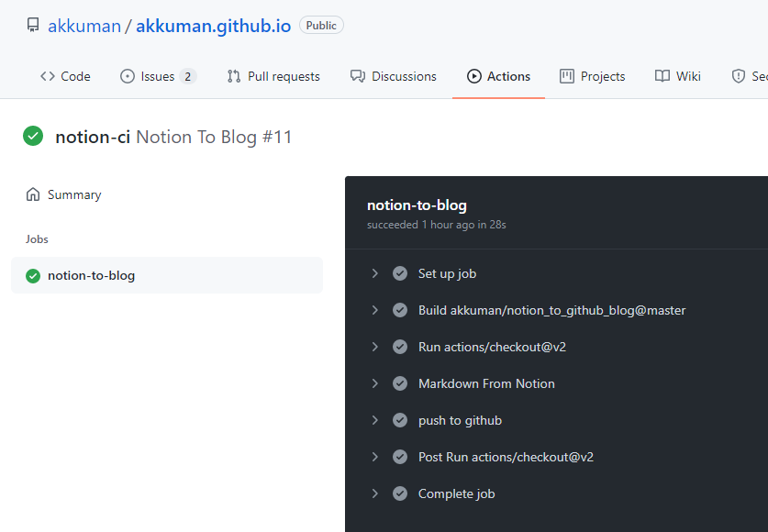Click the 'succeeded 1 hour ago in 28s' text
The height and width of the screenshot is (532, 768).
click(437, 225)
